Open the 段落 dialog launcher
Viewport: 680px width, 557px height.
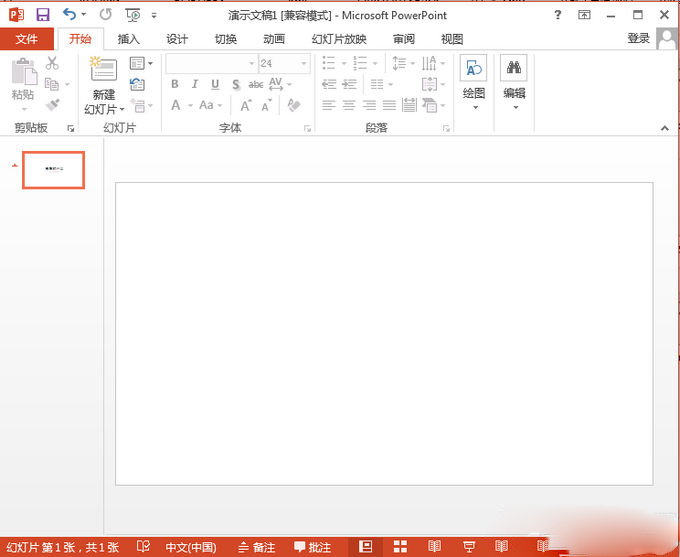click(x=446, y=128)
